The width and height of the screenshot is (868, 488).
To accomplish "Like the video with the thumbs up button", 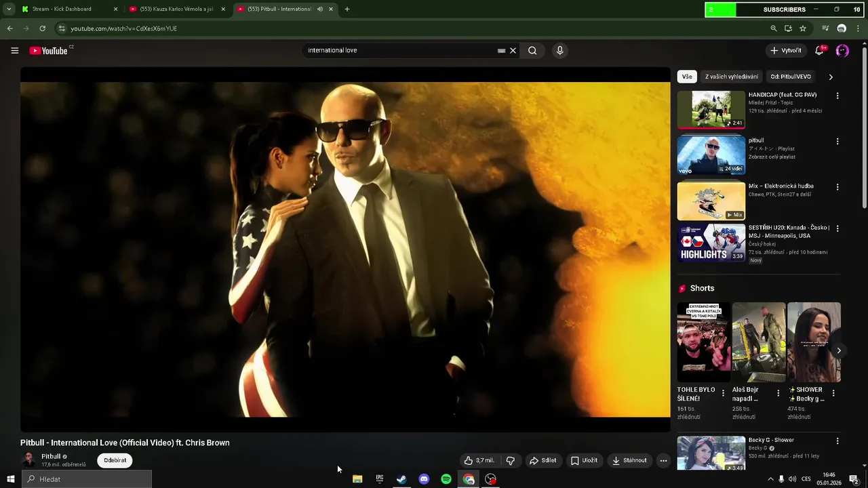I will click(x=479, y=460).
